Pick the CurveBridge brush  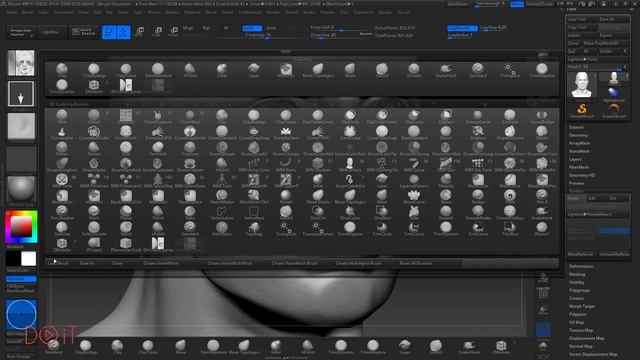pyautogui.click(x=542, y=116)
